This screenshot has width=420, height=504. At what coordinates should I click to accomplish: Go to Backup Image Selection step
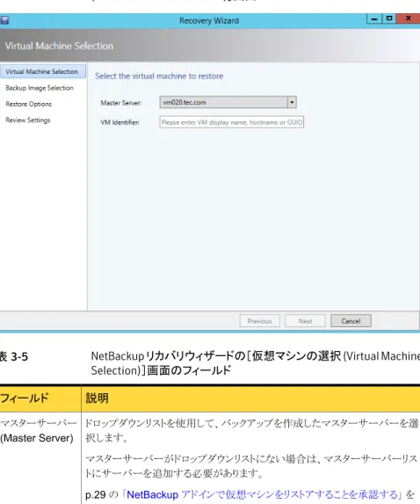(x=40, y=88)
